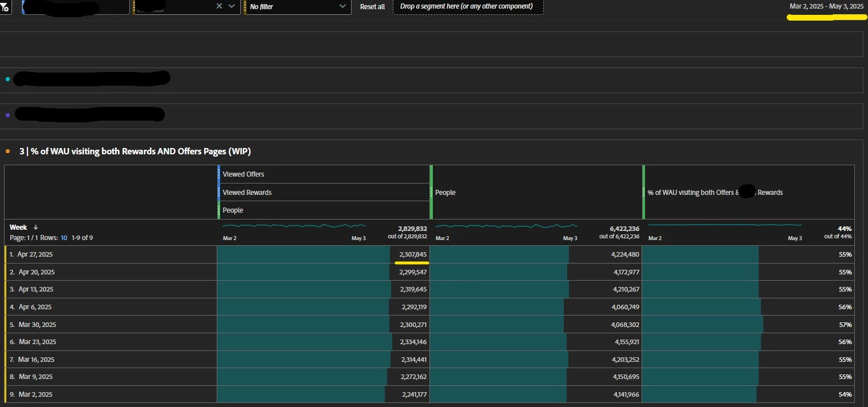Click the Week dimension label
The width and height of the screenshot is (868, 407).
tap(18, 228)
